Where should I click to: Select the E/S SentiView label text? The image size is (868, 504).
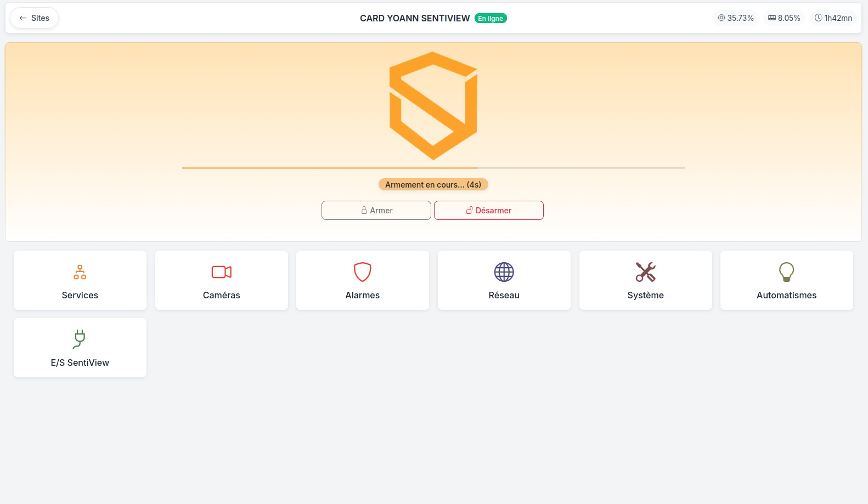coord(80,363)
